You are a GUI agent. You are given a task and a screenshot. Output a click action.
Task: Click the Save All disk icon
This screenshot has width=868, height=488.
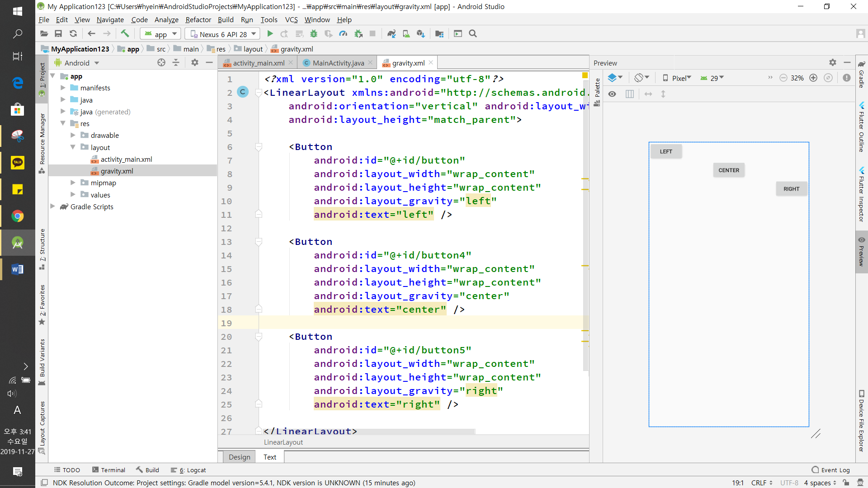click(x=58, y=34)
